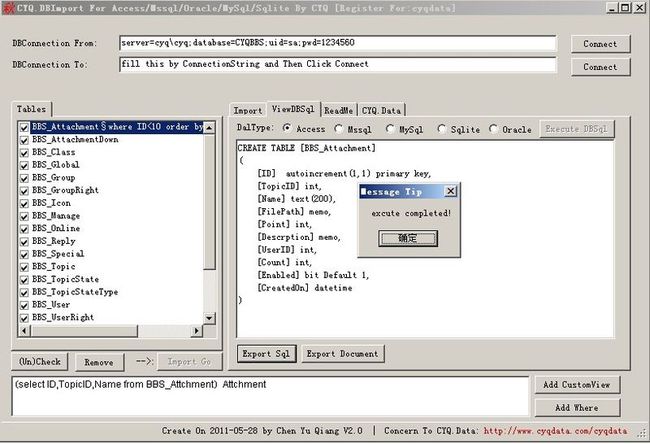Toggle checkbox for BBS_Attachment table
Image resolution: width=650 pixels, height=444 pixels.
[x=24, y=127]
